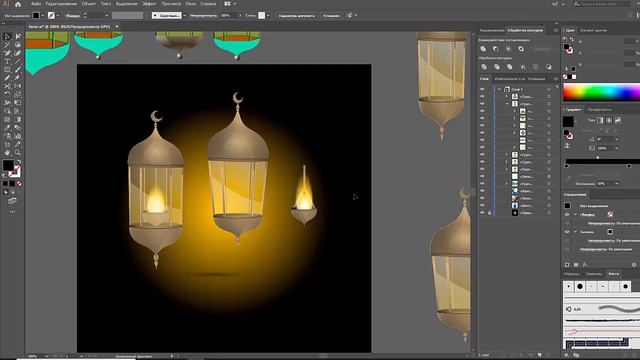Select the 6,00 brush row in Brushes panel
Image resolution: width=640 pixels, height=360 pixels.
[x=601, y=309]
